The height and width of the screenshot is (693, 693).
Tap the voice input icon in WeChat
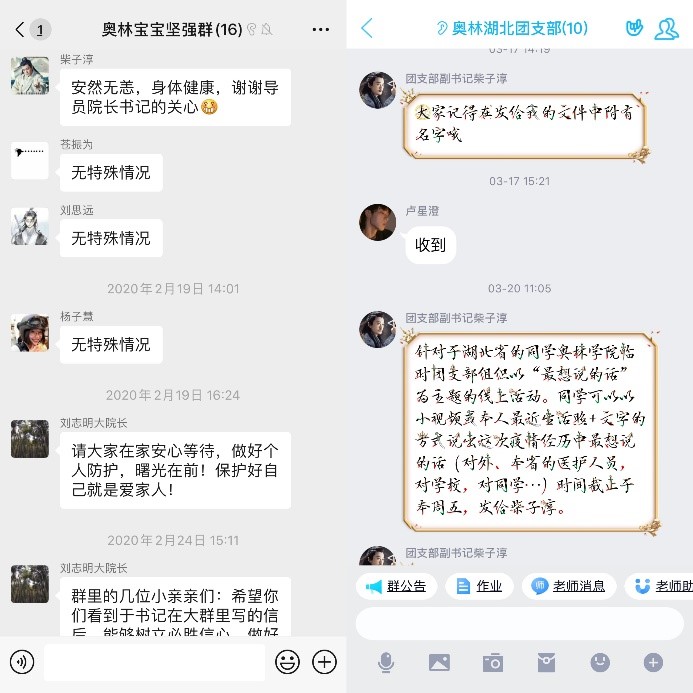pyautogui.click(x=22, y=662)
